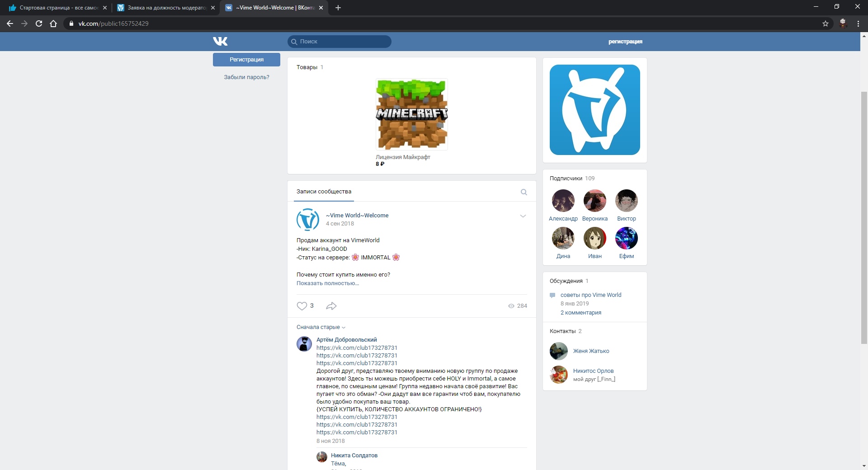This screenshot has height=470, width=868.
Task: Click Никитос Орлов contact avatar
Action: 559,375
